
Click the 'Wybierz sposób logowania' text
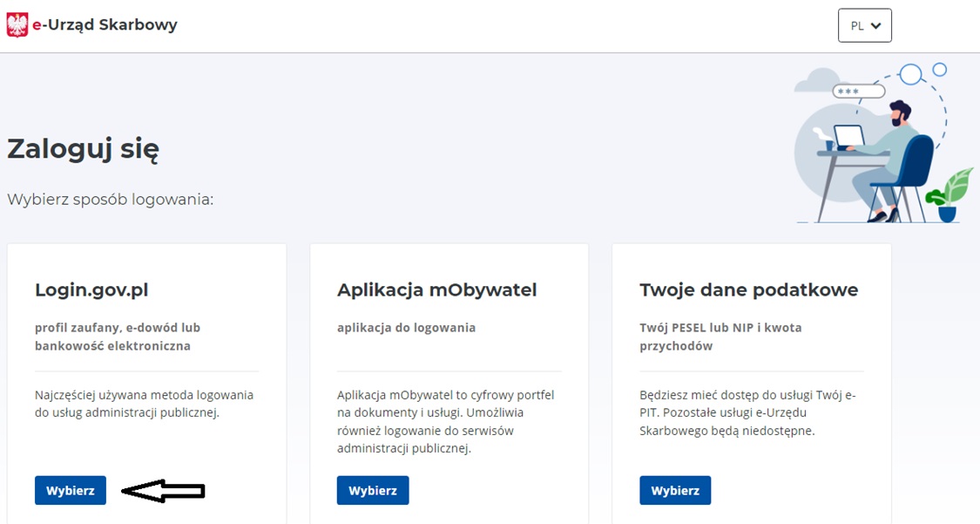coord(111,200)
